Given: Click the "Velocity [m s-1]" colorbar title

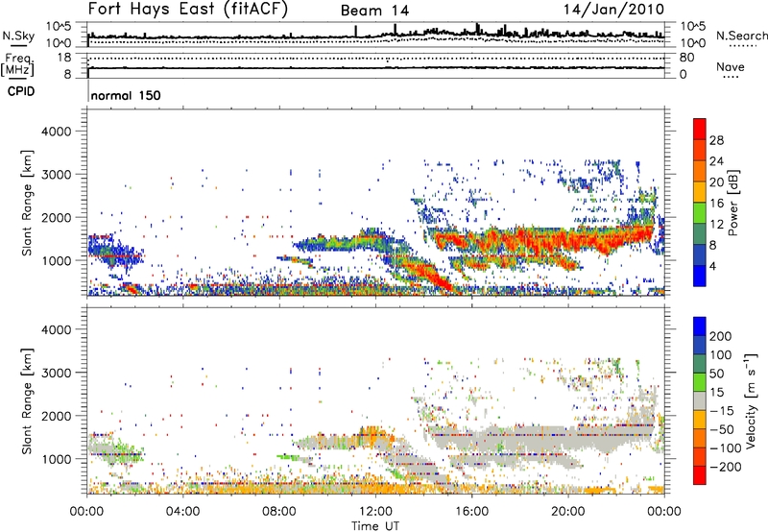Looking at the screenshot, I should coord(751,401).
